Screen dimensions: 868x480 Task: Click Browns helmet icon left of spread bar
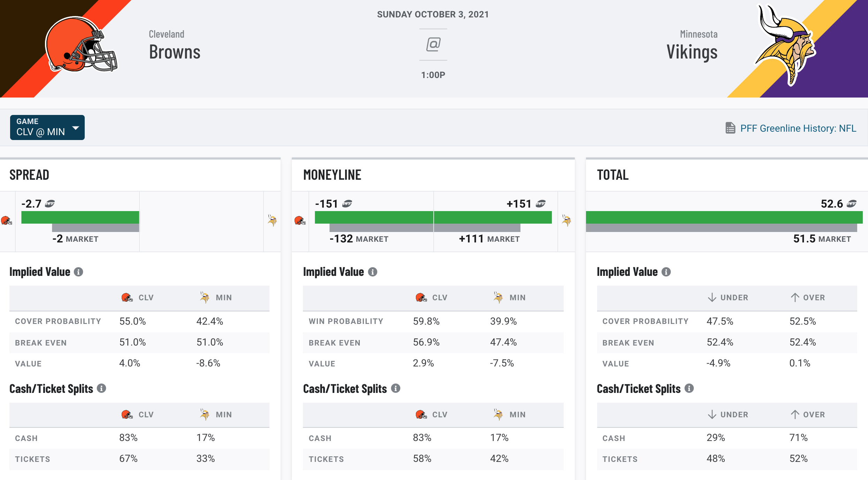pos(7,220)
